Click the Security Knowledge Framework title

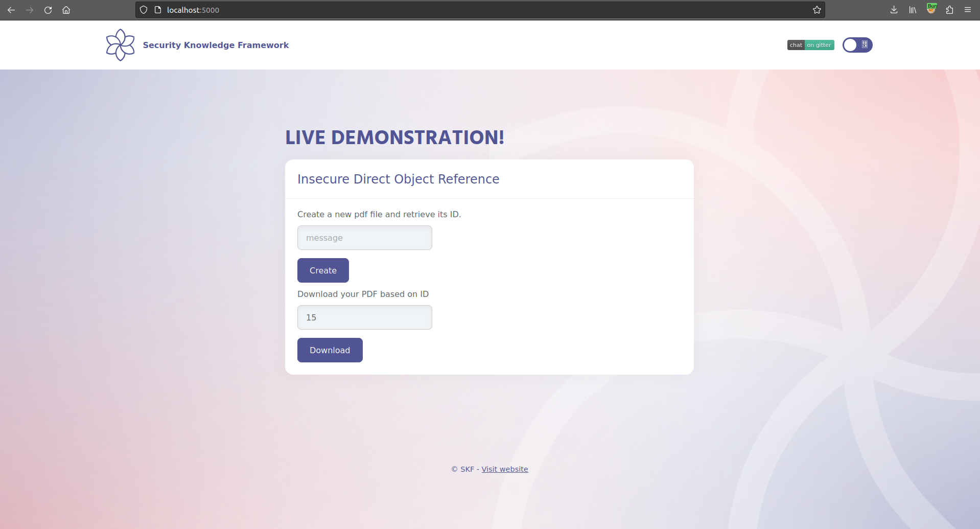point(216,45)
